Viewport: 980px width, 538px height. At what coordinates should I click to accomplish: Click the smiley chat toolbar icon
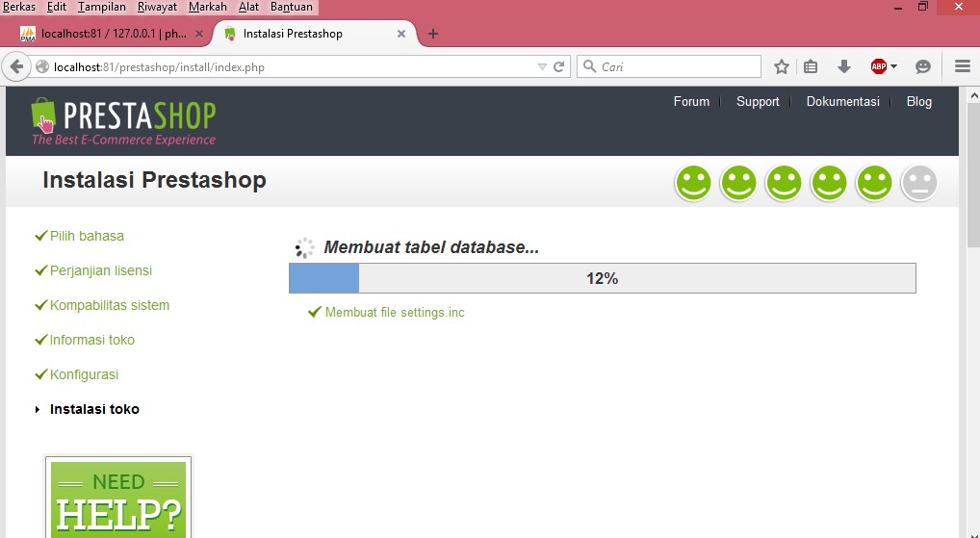point(923,66)
